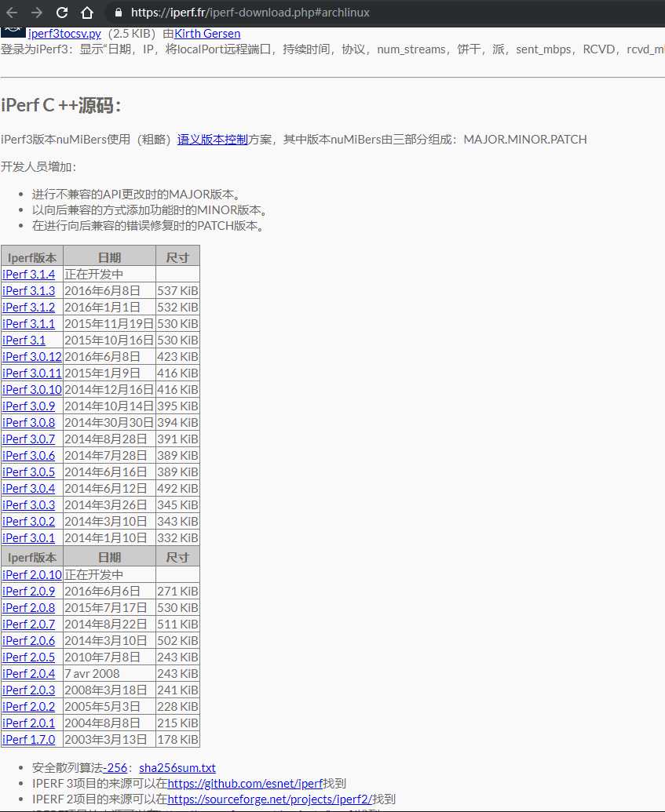Download iPerf 3.1 source

tap(24, 340)
